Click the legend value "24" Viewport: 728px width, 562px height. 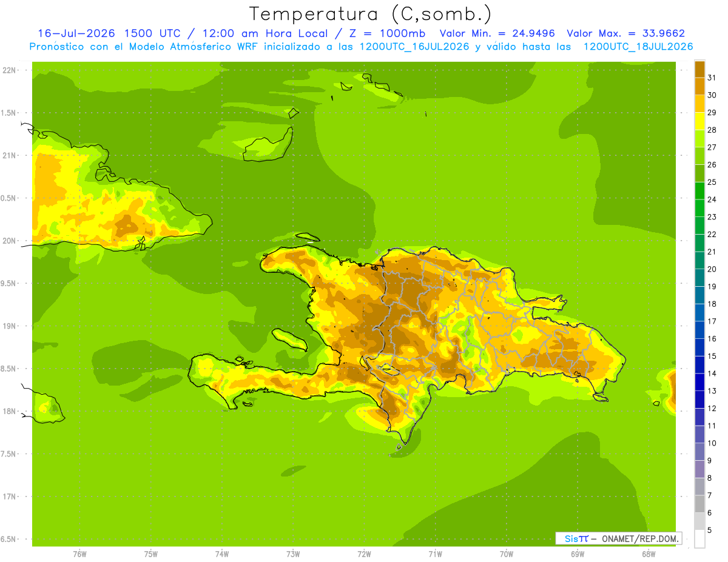click(x=712, y=199)
